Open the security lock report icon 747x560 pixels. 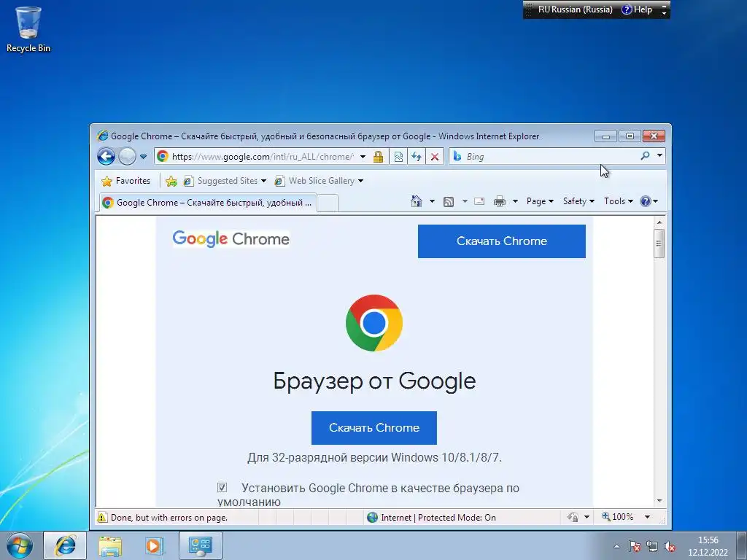point(379,157)
